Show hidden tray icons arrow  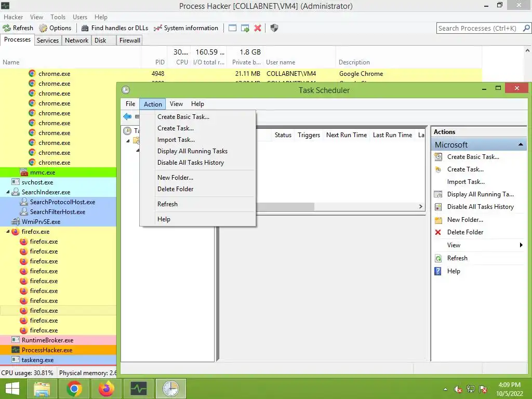pyautogui.click(x=445, y=390)
